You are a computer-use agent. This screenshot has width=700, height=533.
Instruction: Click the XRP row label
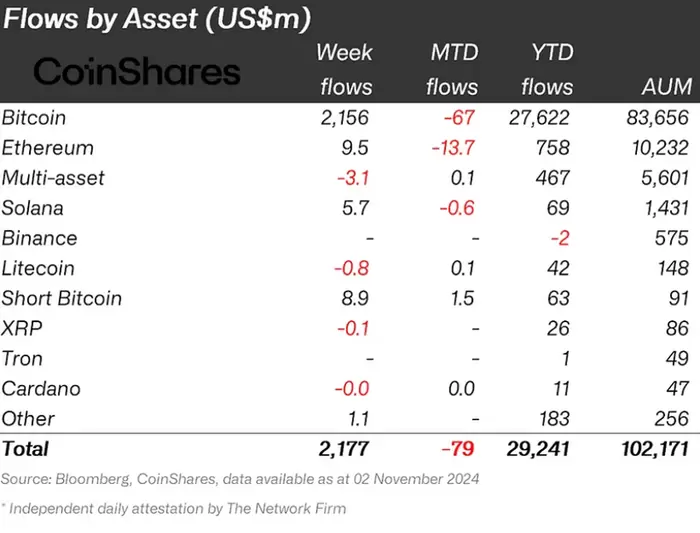(21, 328)
